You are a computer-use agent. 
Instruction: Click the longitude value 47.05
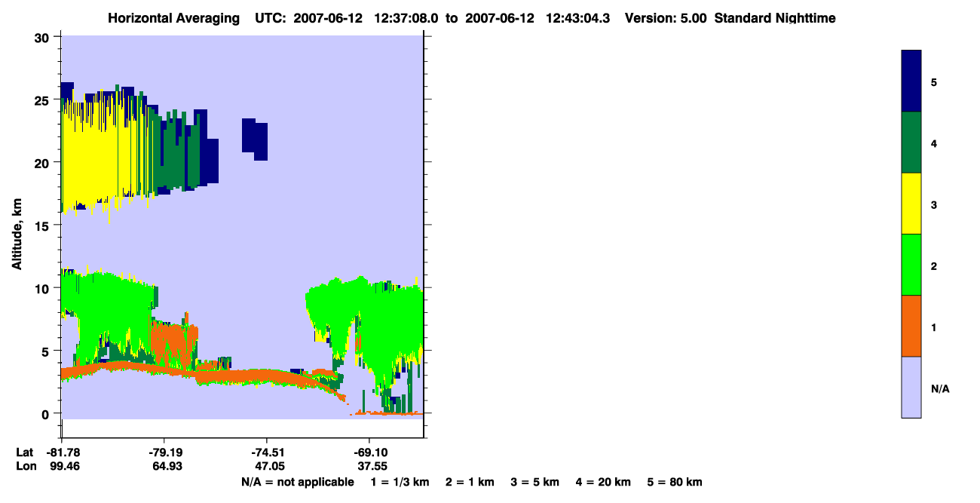(270, 466)
